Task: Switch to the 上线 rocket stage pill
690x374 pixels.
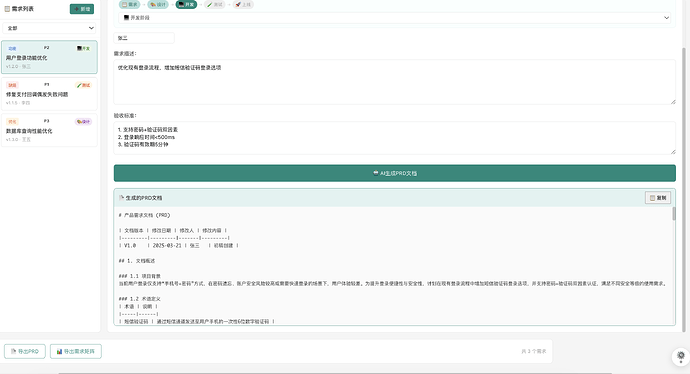Action: tap(243, 4)
